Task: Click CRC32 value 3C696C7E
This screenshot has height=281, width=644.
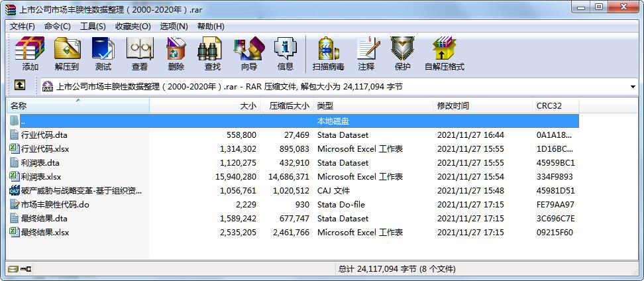Action: click(x=556, y=219)
